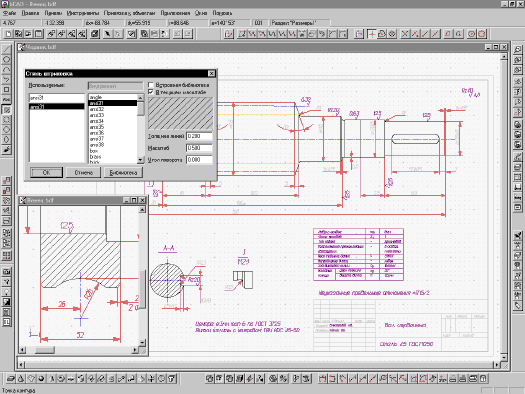The image size is (525, 394).
Task: Activate the crosshair snap icon in top toolbar
Action: point(372,34)
